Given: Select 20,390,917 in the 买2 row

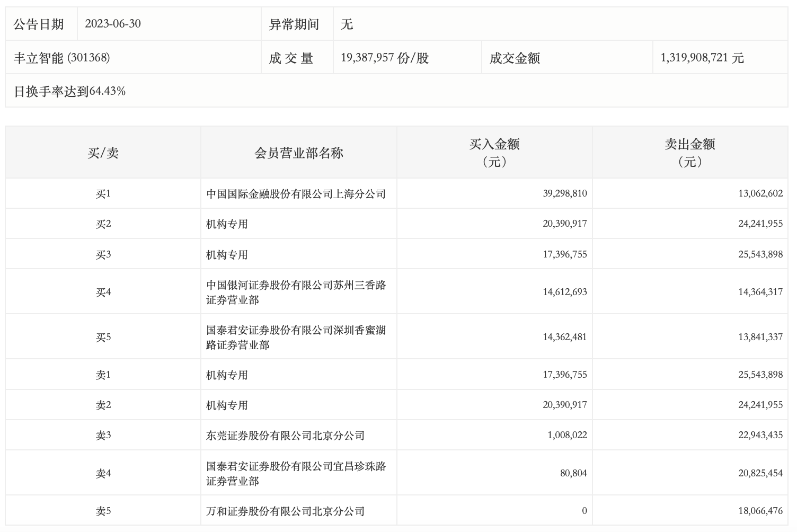Looking at the screenshot, I should pyautogui.click(x=565, y=224).
